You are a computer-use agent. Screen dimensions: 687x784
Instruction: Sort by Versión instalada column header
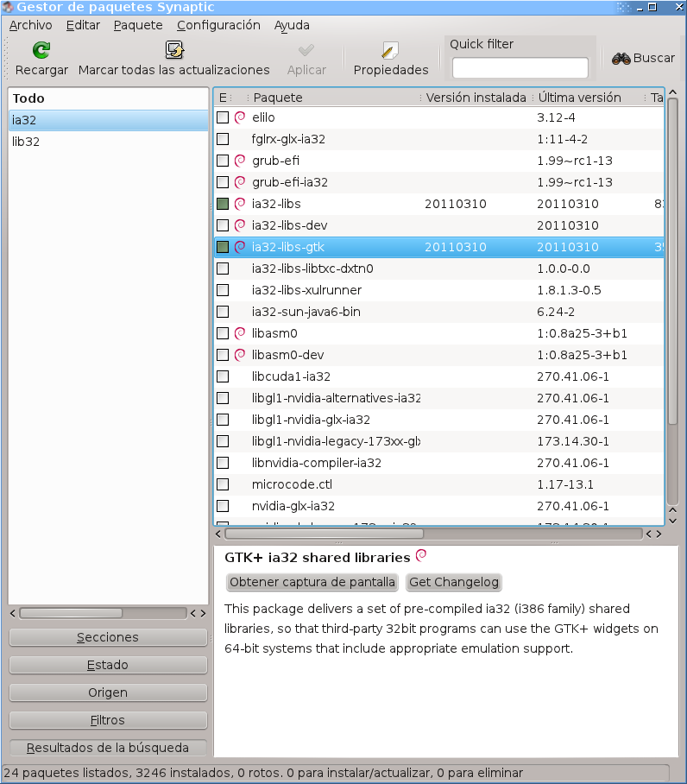pos(476,98)
